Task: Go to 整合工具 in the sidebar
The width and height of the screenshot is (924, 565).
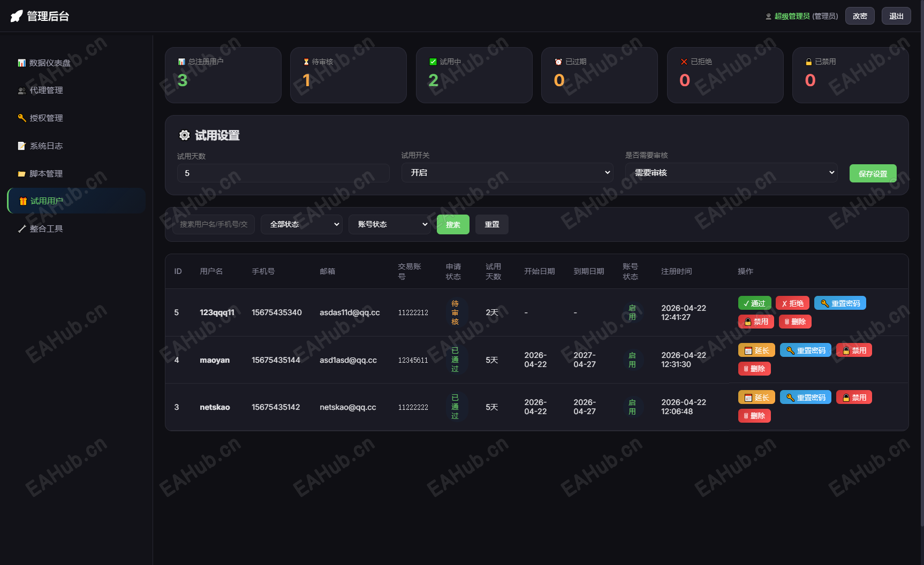Action: [76, 229]
